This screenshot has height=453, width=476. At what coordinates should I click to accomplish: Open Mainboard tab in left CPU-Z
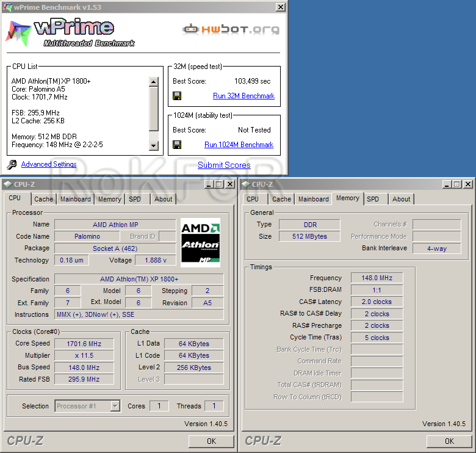(76, 199)
